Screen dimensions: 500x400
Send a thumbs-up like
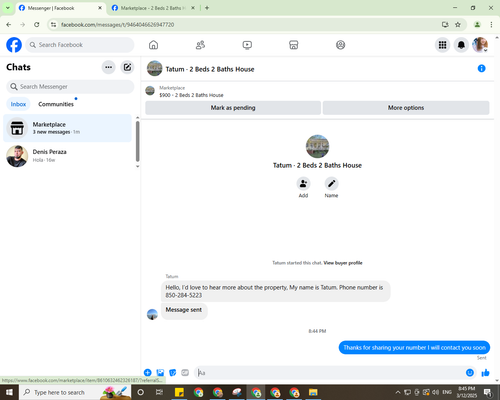(485, 373)
